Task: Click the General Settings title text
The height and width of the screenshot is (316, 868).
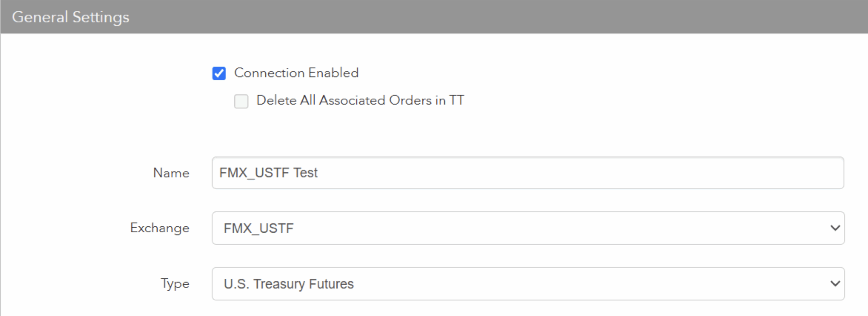Action: (71, 17)
